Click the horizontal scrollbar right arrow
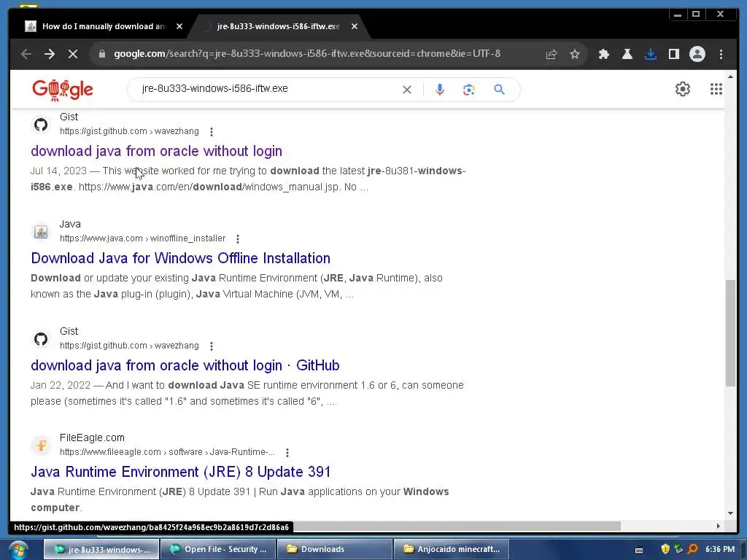This screenshot has width=747, height=560. (x=719, y=526)
